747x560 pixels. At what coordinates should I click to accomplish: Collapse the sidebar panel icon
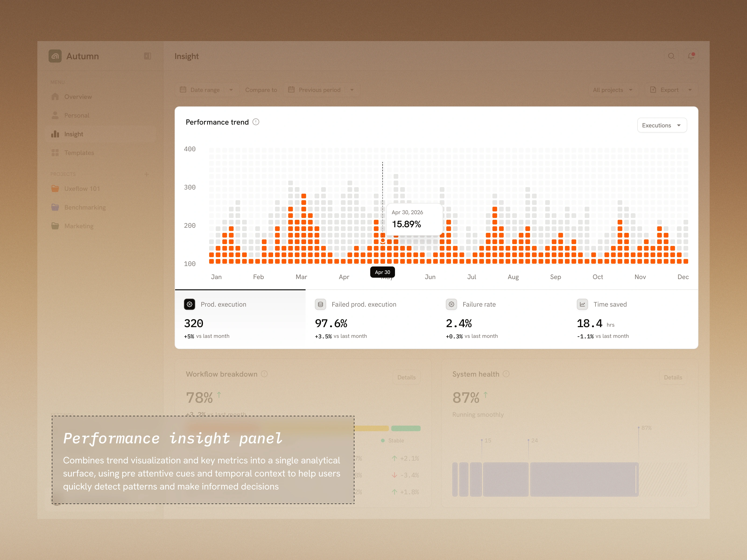coord(148,56)
